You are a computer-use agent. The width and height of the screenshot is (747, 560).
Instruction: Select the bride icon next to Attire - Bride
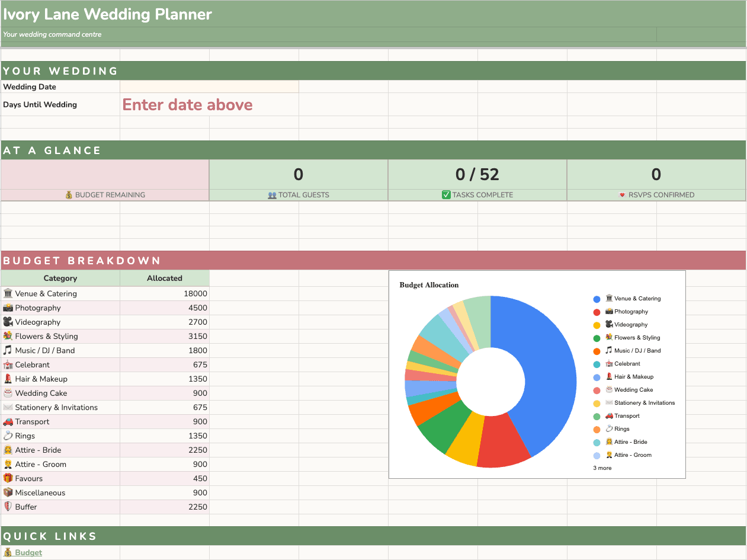coord(7,450)
